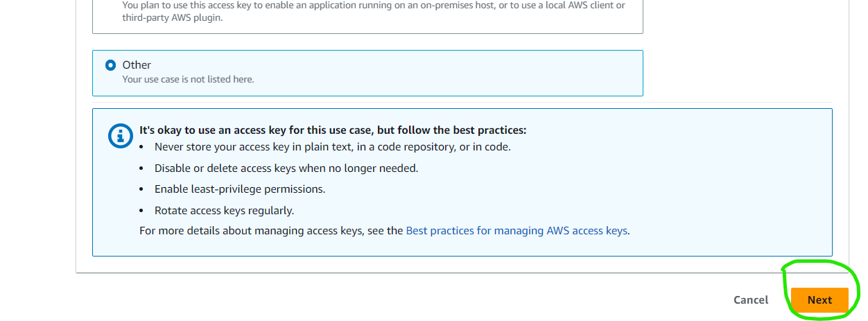Click "Your use case is not listed here" description
This screenshot has width=868, height=321.
(x=188, y=79)
